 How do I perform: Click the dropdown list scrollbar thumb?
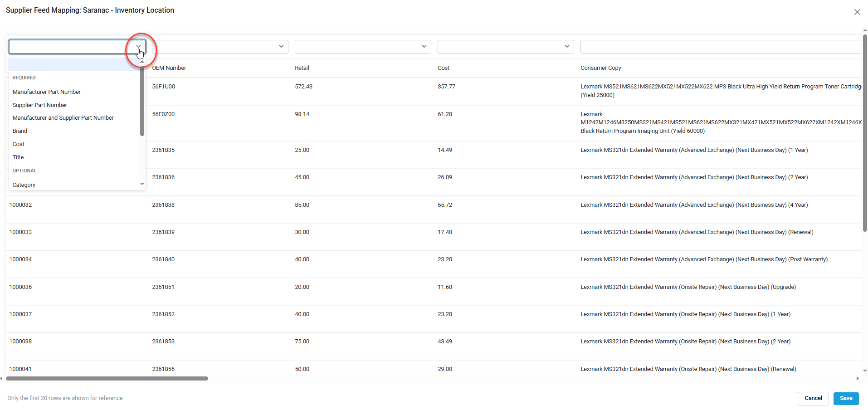(x=142, y=100)
